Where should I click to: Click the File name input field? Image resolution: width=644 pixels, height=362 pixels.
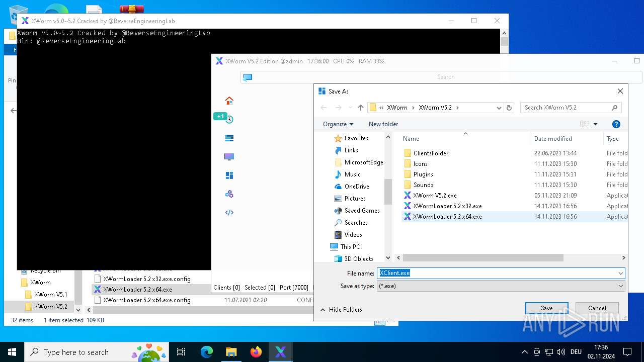(497, 273)
